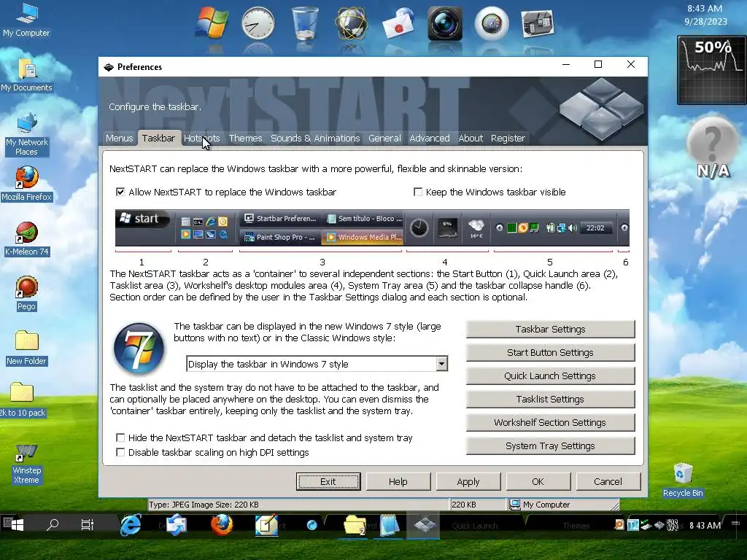This screenshot has width=747, height=560.
Task: Open Quick Launch Settings
Action: pos(550,376)
